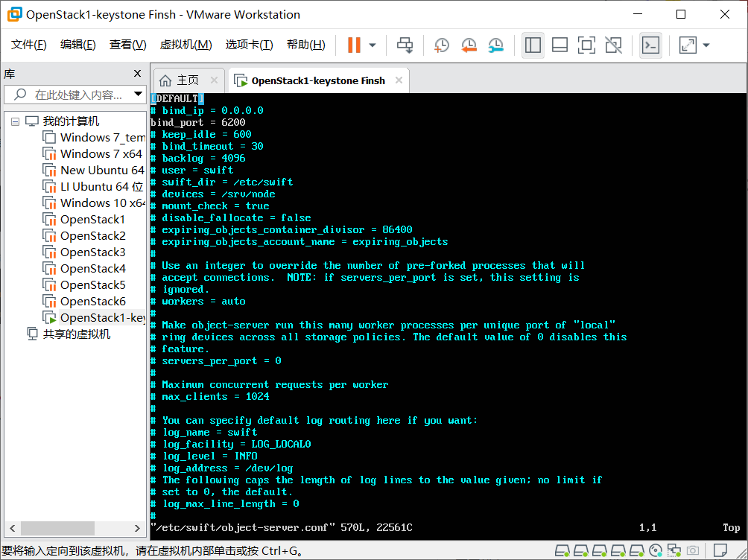
Task: Click the bind_port = 6200 line
Action: click(x=198, y=122)
